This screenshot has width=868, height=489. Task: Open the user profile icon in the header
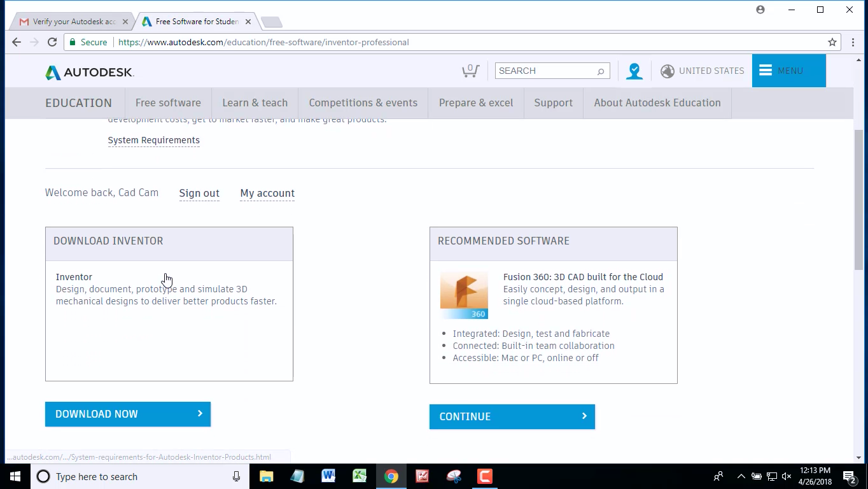(x=634, y=71)
